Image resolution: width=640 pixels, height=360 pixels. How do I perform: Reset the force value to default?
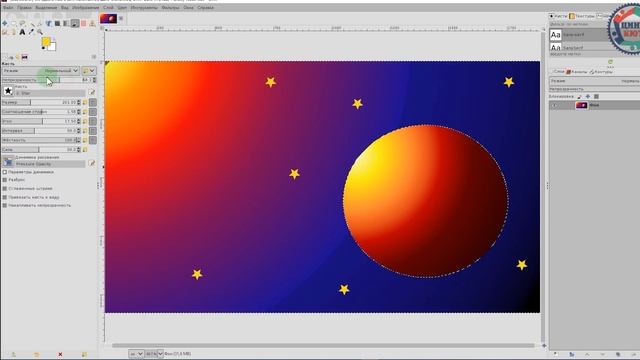85,150
